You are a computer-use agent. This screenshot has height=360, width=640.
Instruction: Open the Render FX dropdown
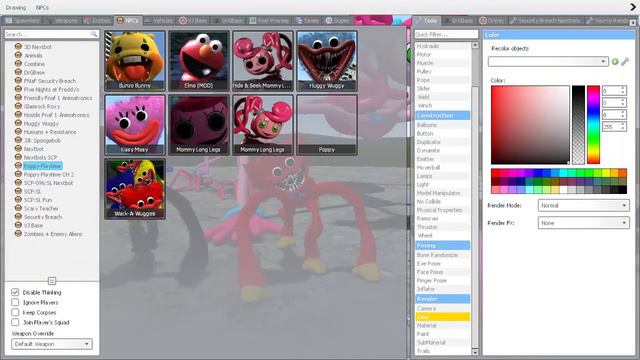pos(584,223)
